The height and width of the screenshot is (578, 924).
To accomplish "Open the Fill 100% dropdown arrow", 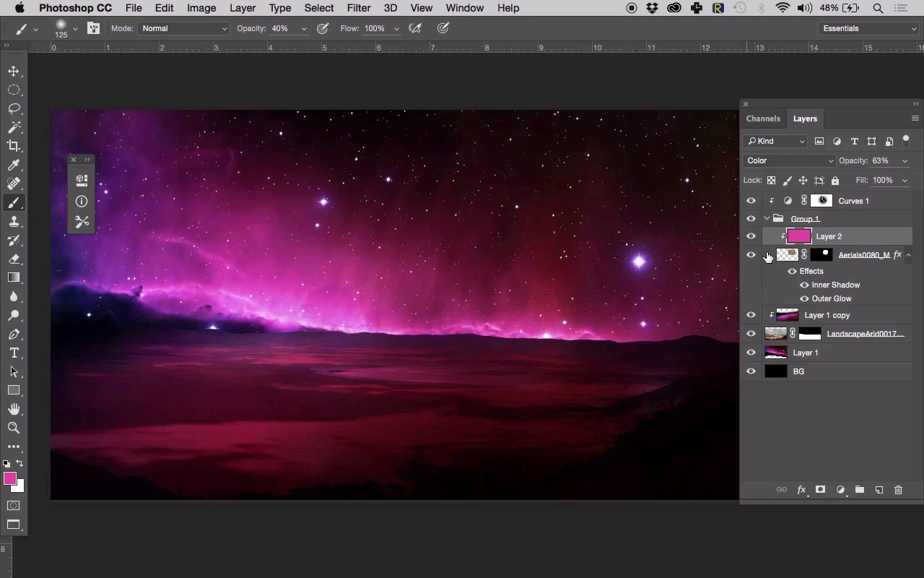I will coord(905,181).
